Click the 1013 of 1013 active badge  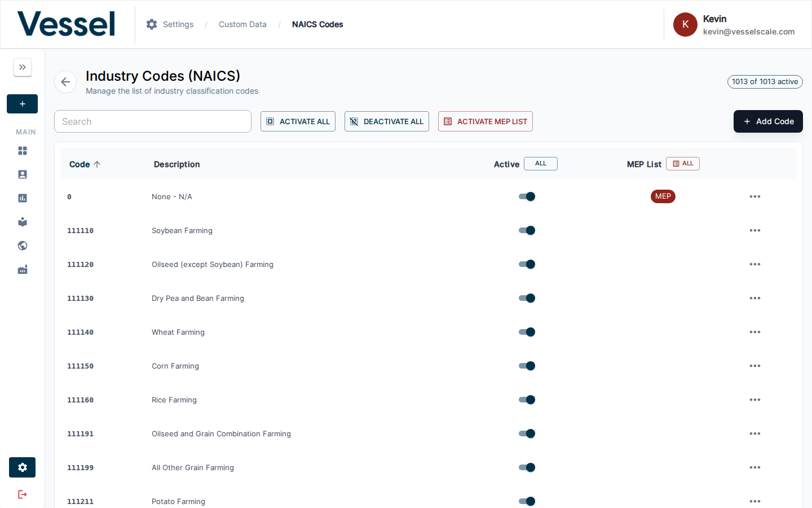click(765, 82)
